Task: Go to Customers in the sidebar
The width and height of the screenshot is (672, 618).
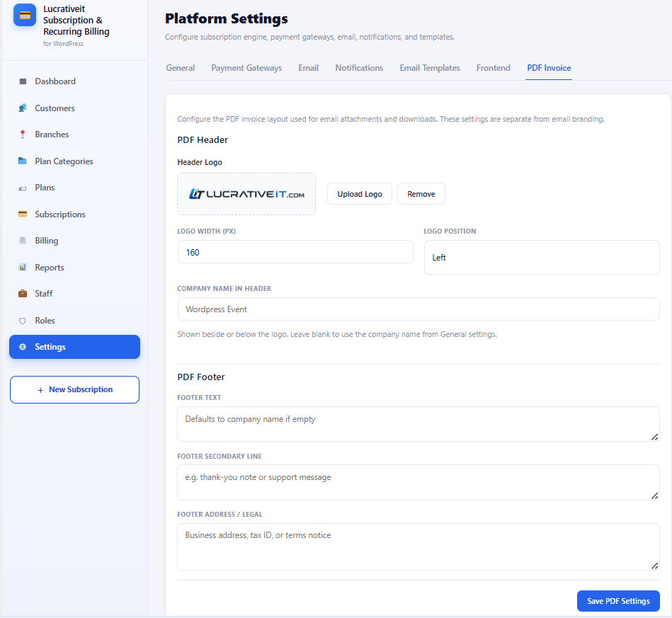Action: 74,108
